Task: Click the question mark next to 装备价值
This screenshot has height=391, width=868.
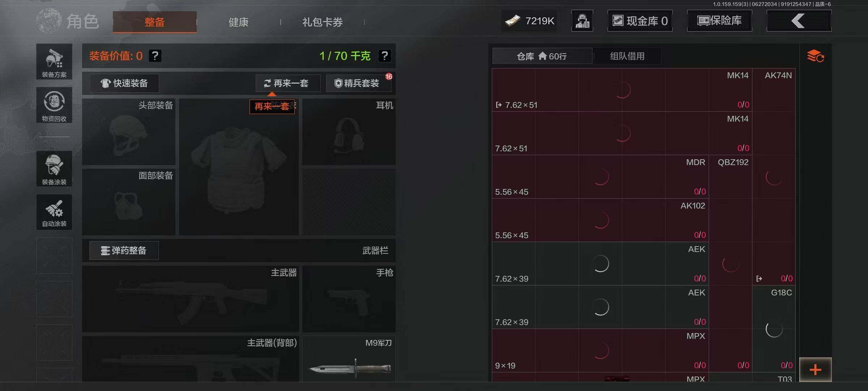Action: point(155,56)
